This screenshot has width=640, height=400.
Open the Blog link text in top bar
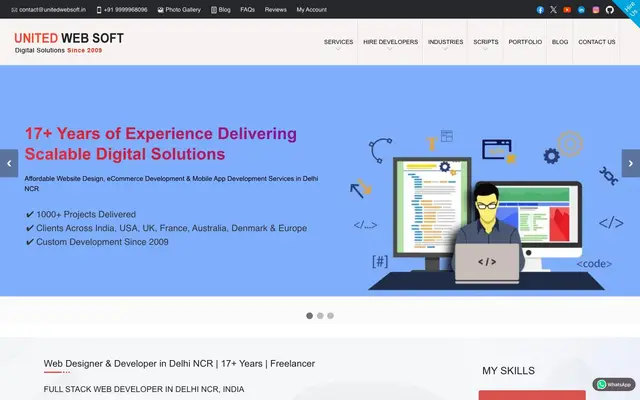point(224,10)
